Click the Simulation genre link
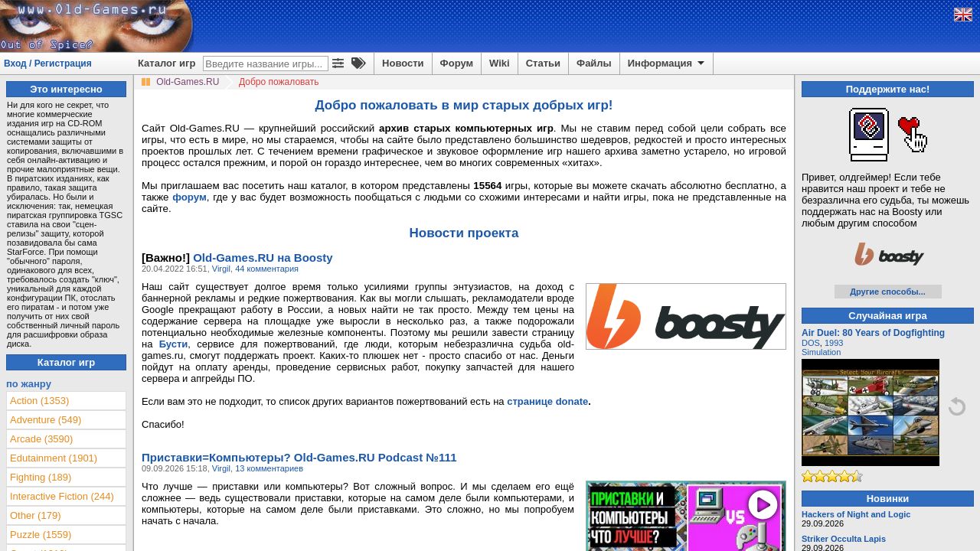This screenshot has width=980, height=551. pos(821,352)
